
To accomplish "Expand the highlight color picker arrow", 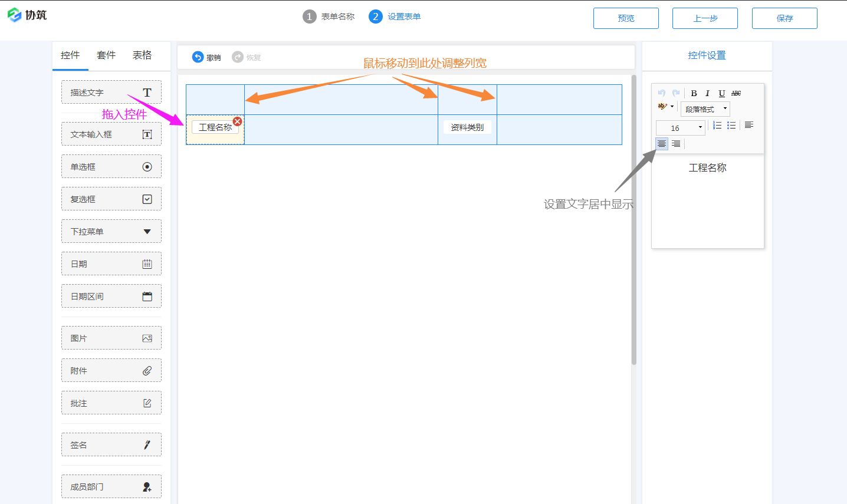I will click(672, 107).
